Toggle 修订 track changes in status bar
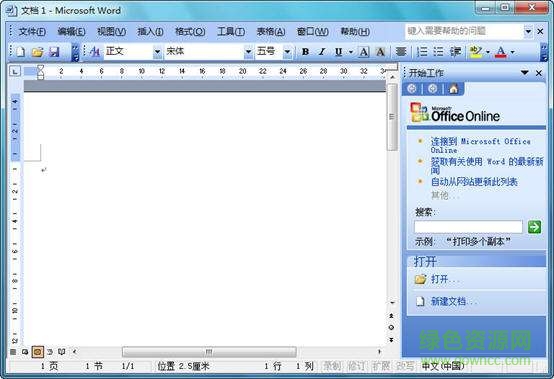554x379 pixels. point(356,366)
